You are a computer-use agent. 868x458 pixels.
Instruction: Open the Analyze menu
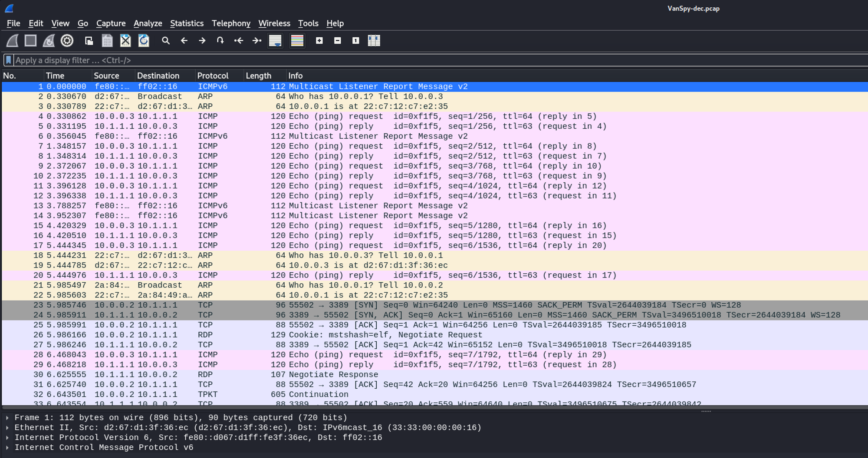point(148,23)
